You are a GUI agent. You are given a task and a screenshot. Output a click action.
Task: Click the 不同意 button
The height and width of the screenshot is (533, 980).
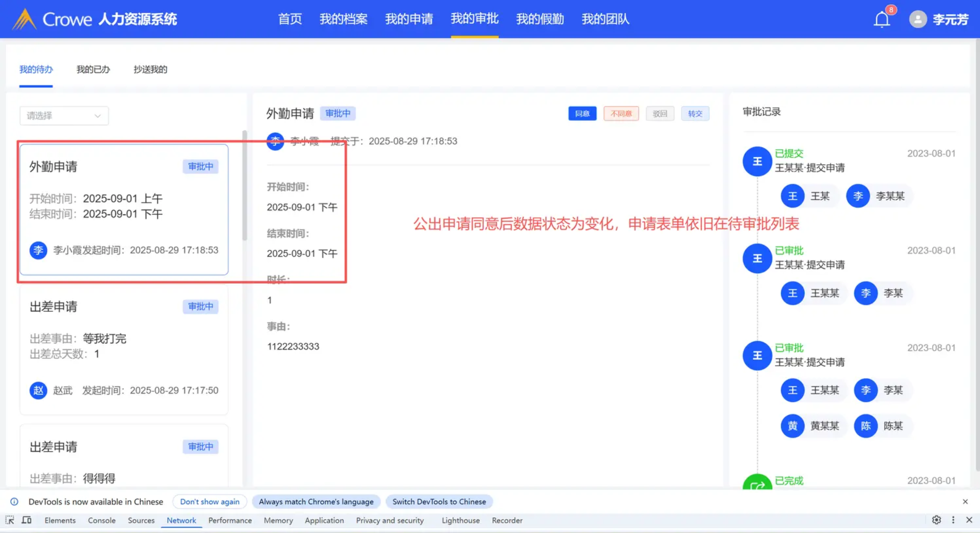coord(621,113)
